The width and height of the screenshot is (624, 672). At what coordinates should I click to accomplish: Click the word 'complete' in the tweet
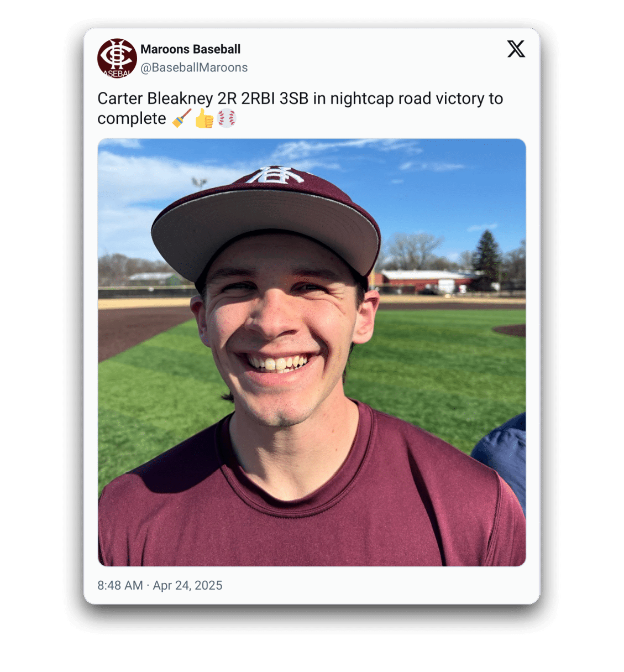coord(132,118)
